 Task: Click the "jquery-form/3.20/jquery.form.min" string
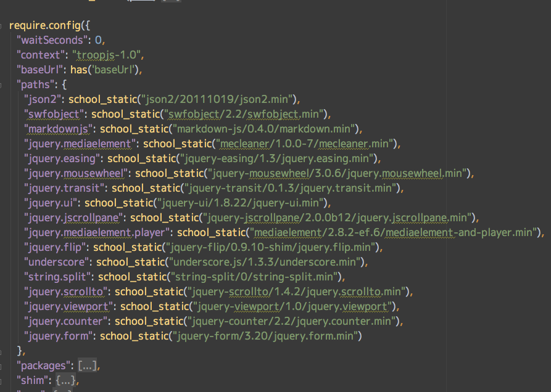click(265, 336)
